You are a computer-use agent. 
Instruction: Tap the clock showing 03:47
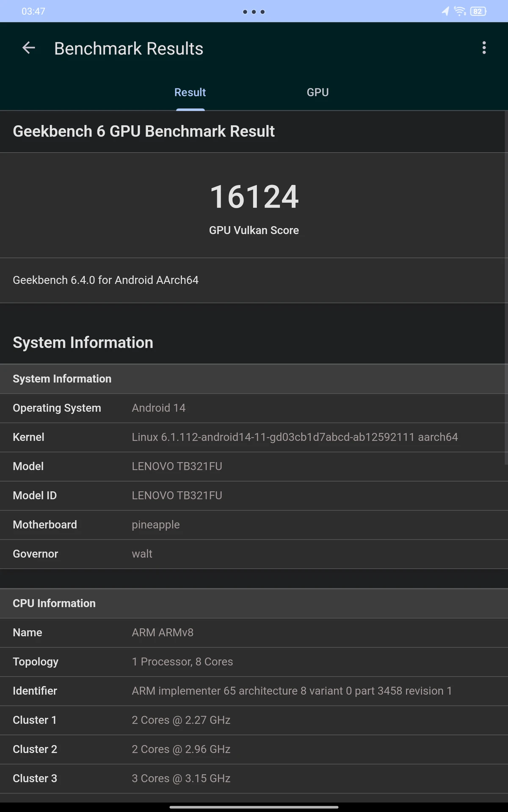pyautogui.click(x=33, y=11)
